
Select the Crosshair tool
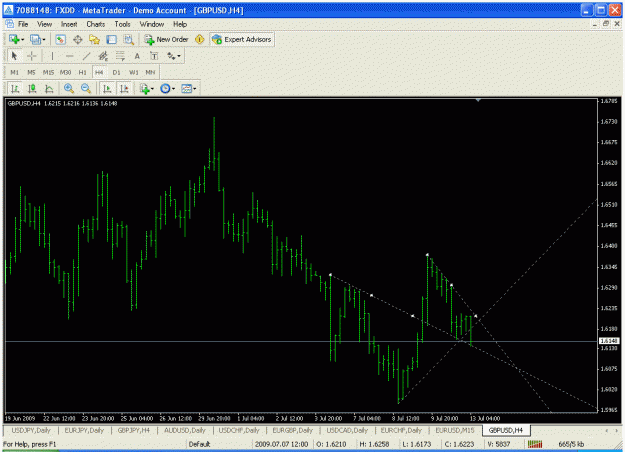tap(31, 56)
